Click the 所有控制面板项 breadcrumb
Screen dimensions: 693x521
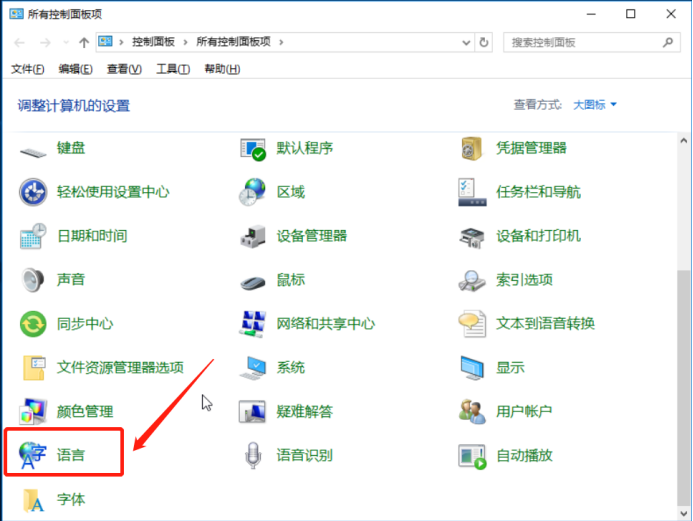pyautogui.click(x=233, y=42)
